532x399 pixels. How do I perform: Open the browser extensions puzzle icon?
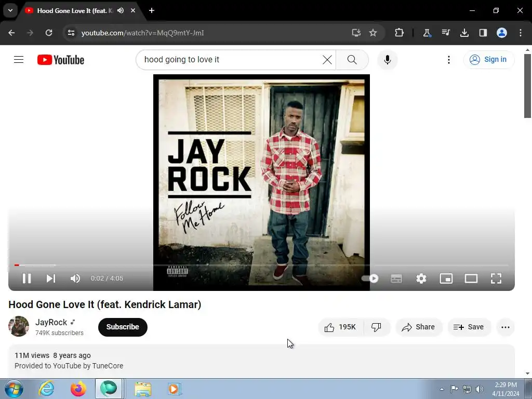(x=400, y=33)
